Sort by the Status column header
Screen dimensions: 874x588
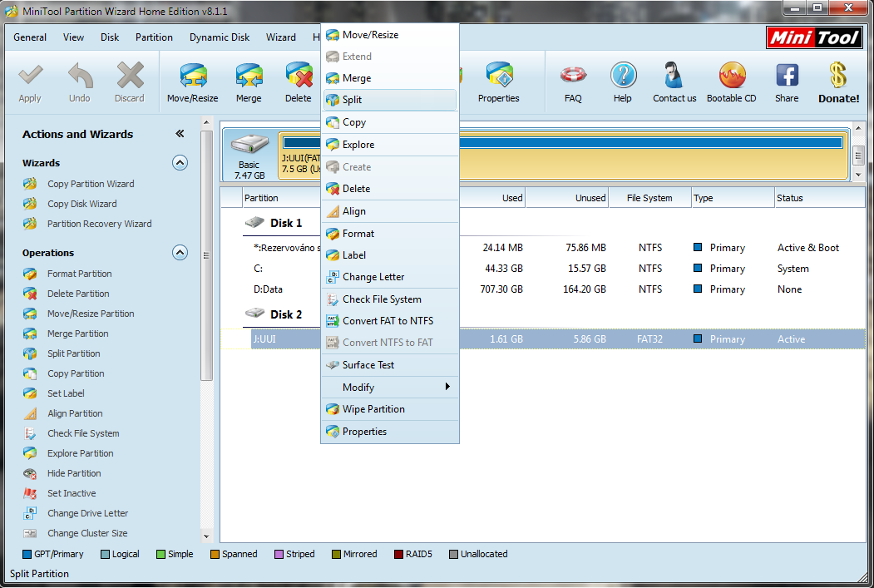click(x=819, y=198)
